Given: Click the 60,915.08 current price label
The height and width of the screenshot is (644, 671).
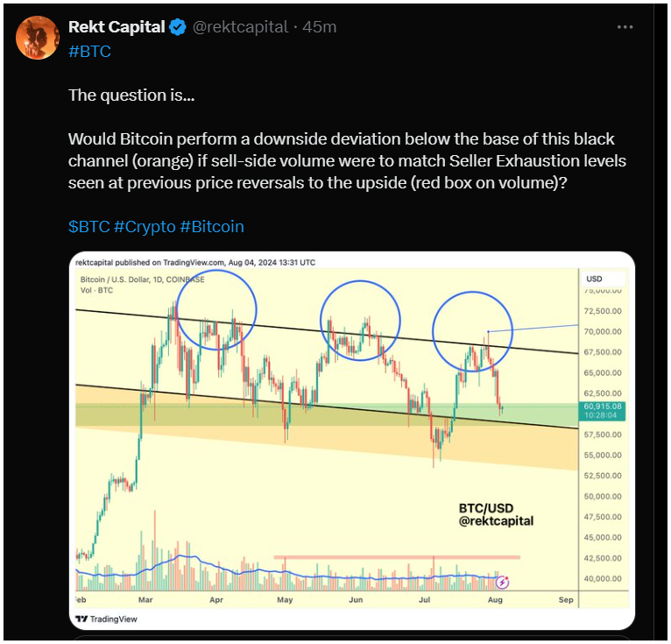Looking at the screenshot, I should 602,410.
